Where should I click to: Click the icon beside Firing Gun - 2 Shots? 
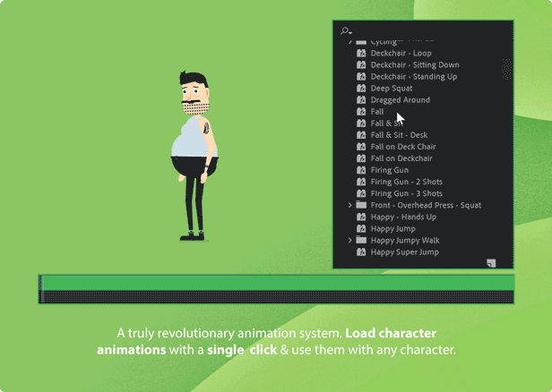(x=361, y=182)
